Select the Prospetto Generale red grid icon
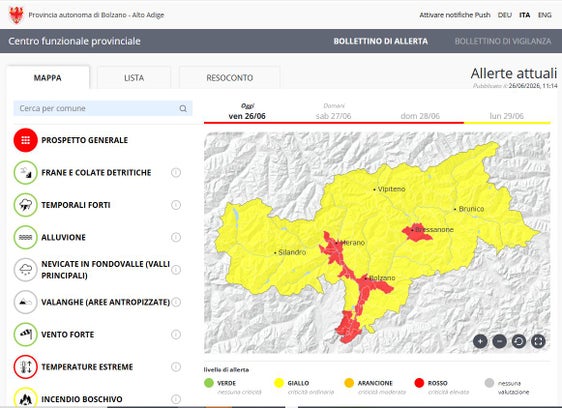Viewport: 562px width, 408px height. pos(25,140)
